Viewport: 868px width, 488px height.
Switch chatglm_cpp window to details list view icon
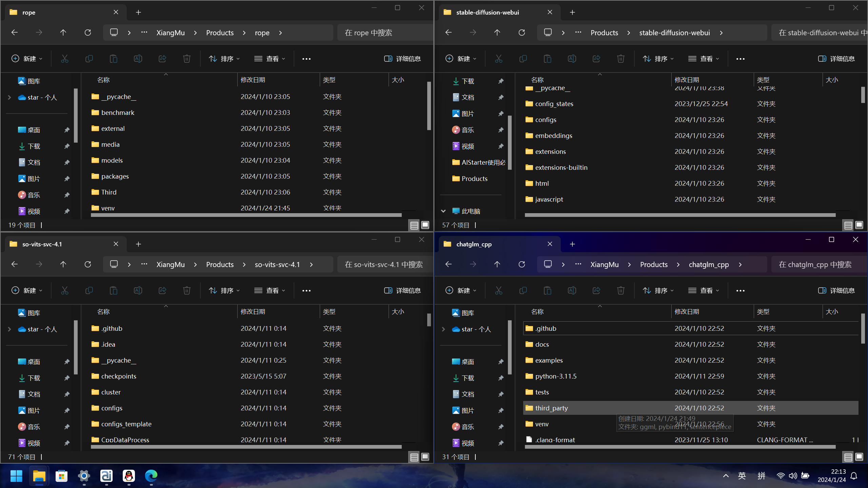(848, 457)
